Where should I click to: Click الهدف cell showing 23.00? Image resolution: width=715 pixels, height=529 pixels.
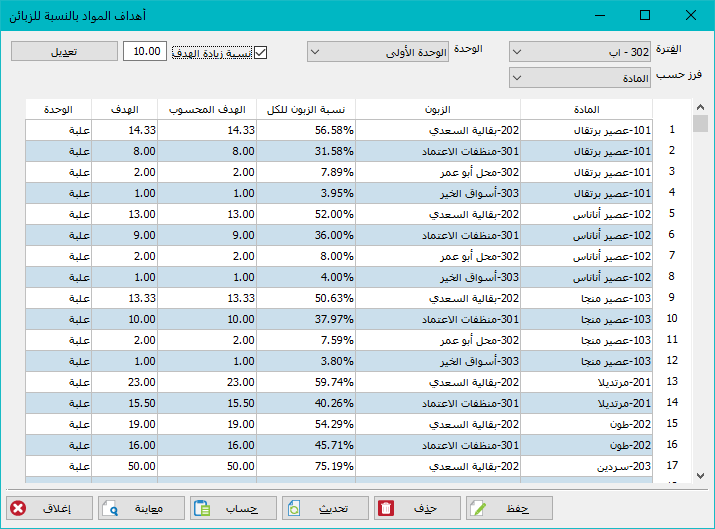click(124, 382)
